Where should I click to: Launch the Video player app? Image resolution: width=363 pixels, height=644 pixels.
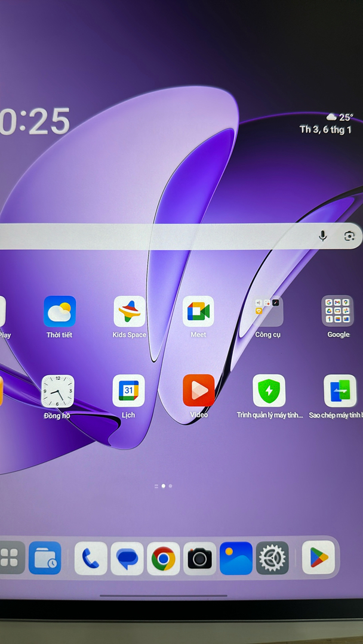point(199,391)
